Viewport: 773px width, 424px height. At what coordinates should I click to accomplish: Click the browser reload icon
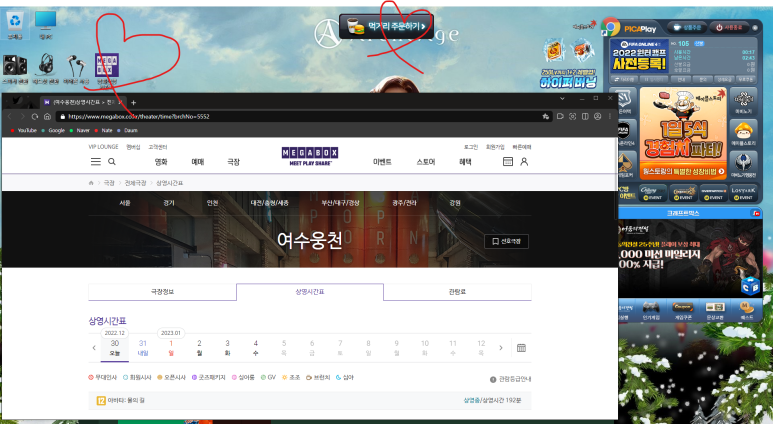pyautogui.click(x=35, y=116)
